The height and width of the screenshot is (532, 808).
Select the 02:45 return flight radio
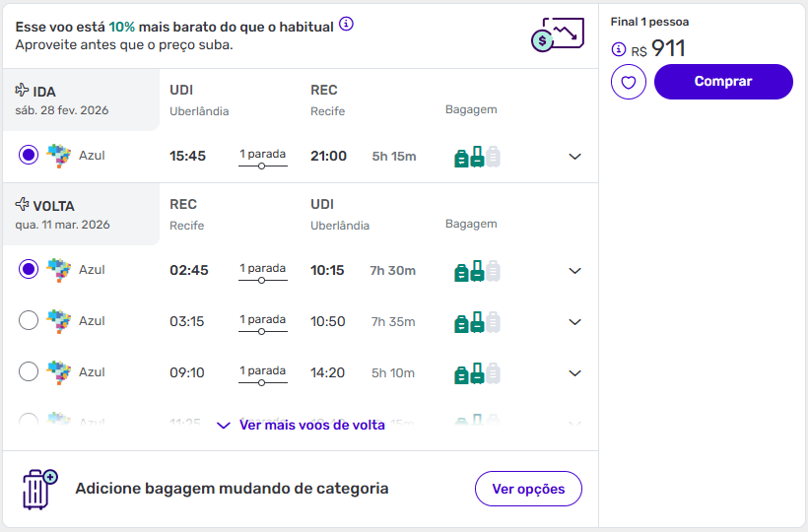point(29,269)
